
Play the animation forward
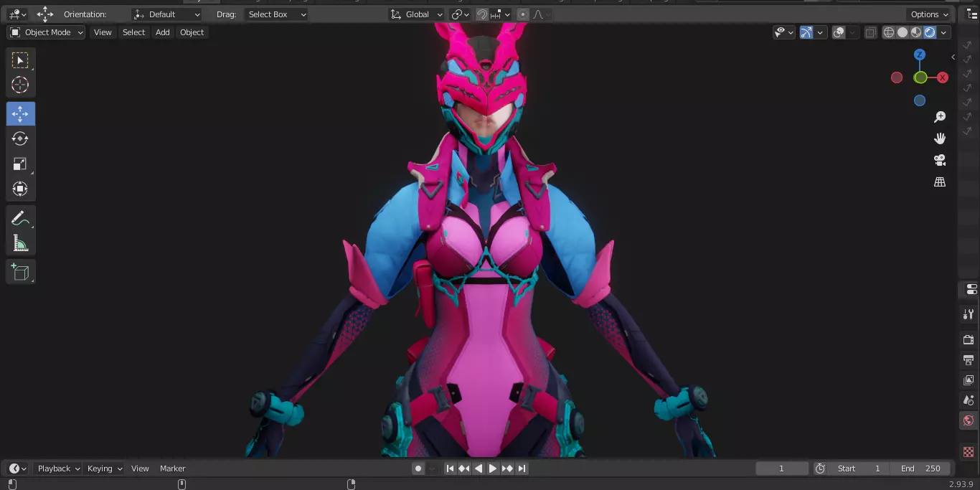coord(493,468)
